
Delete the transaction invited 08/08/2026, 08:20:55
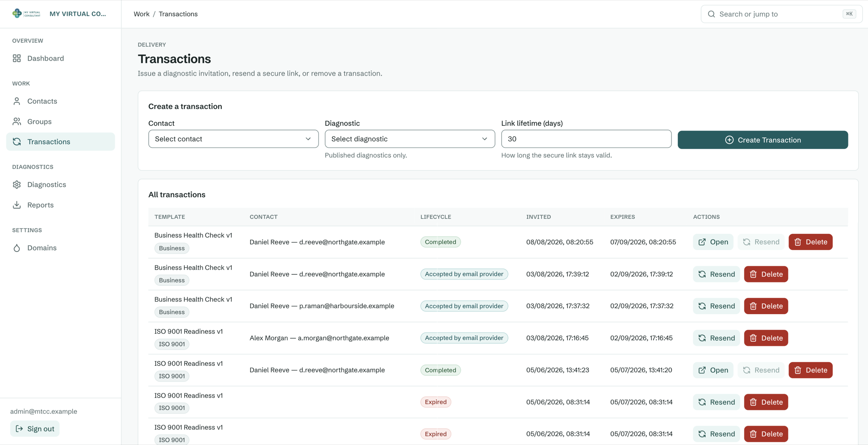(x=810, y=242)
